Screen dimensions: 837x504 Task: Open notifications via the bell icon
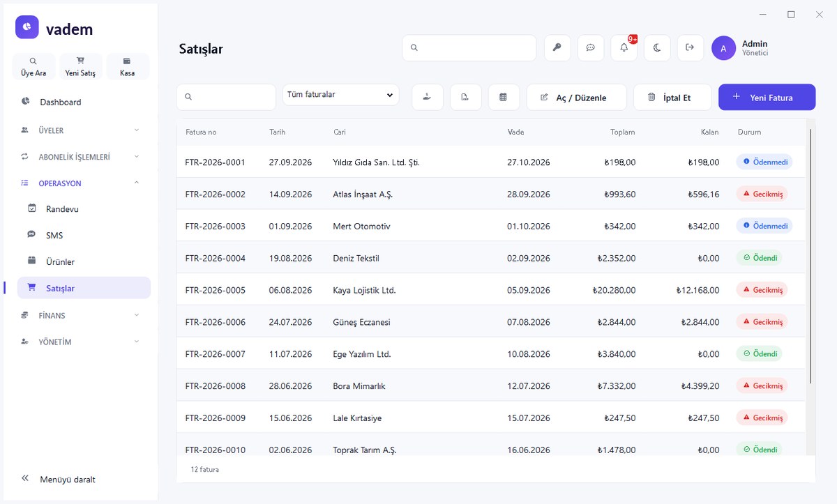pyautogui.click(x=624, y=47)
